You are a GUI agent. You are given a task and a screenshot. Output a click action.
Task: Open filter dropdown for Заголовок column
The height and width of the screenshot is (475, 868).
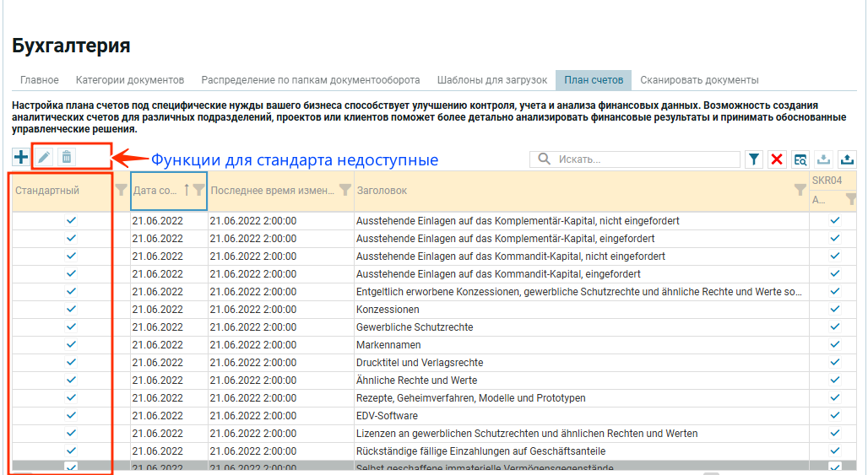(800, 191)
